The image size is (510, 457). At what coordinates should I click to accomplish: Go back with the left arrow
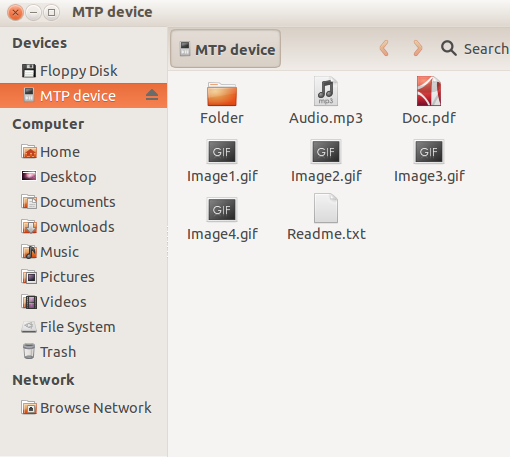pos(384,49)
